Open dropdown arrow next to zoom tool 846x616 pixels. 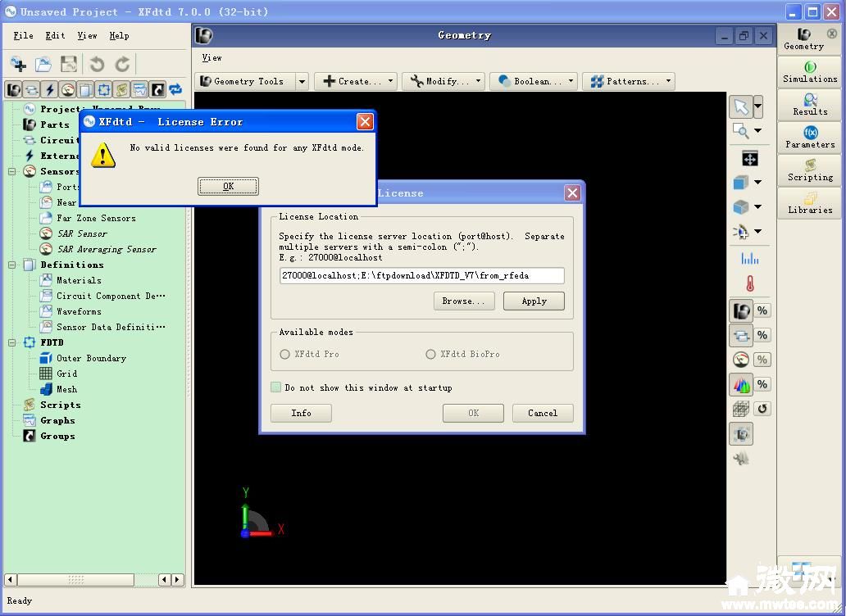[758, 130]
